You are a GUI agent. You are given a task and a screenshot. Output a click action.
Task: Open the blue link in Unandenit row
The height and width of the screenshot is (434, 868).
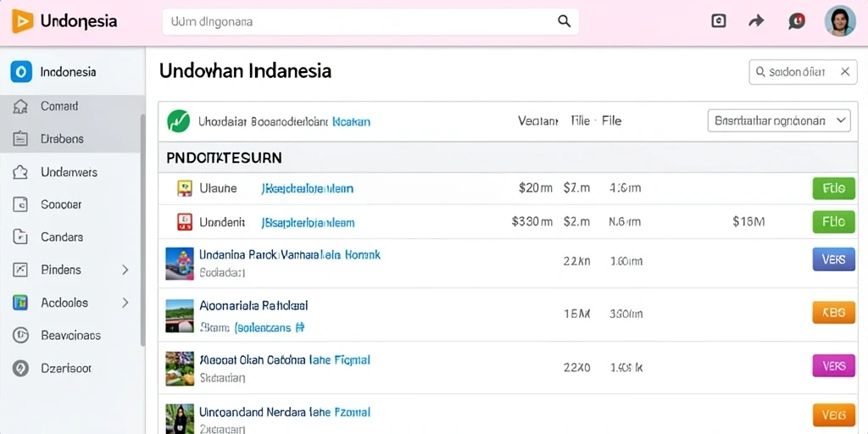point(308,223)
